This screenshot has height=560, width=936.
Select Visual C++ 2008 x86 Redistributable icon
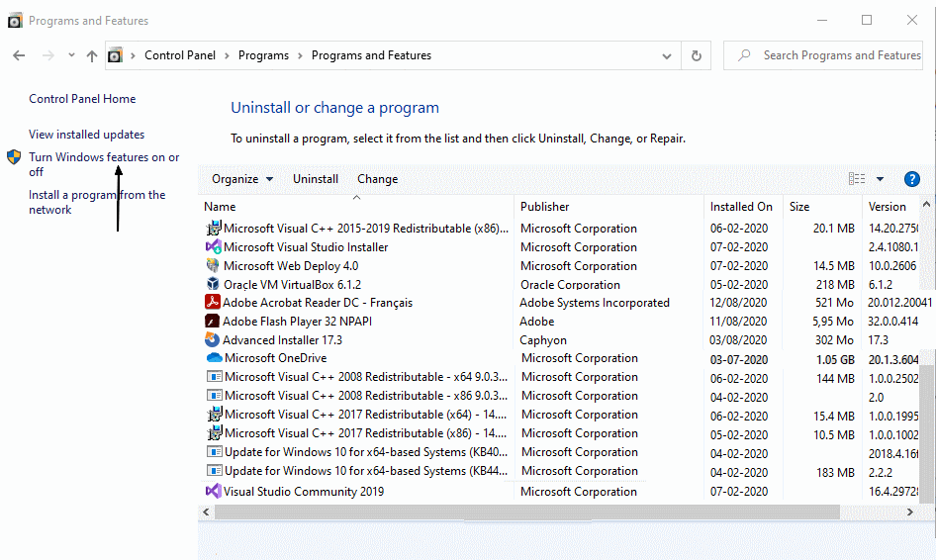(215, 395)
